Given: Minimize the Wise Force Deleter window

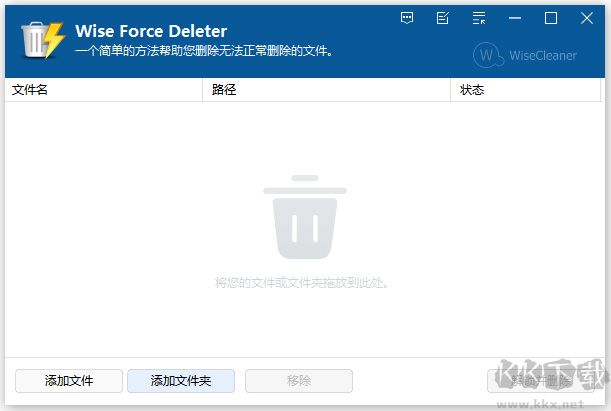Looking at the screenshot, I should pos(515,18).
